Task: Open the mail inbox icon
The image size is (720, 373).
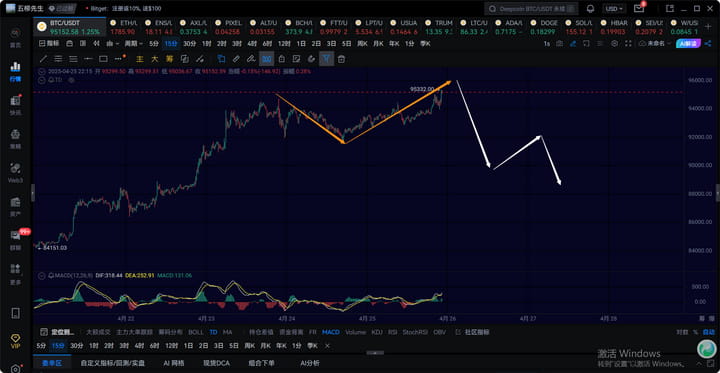Action: tap(639, 9)
